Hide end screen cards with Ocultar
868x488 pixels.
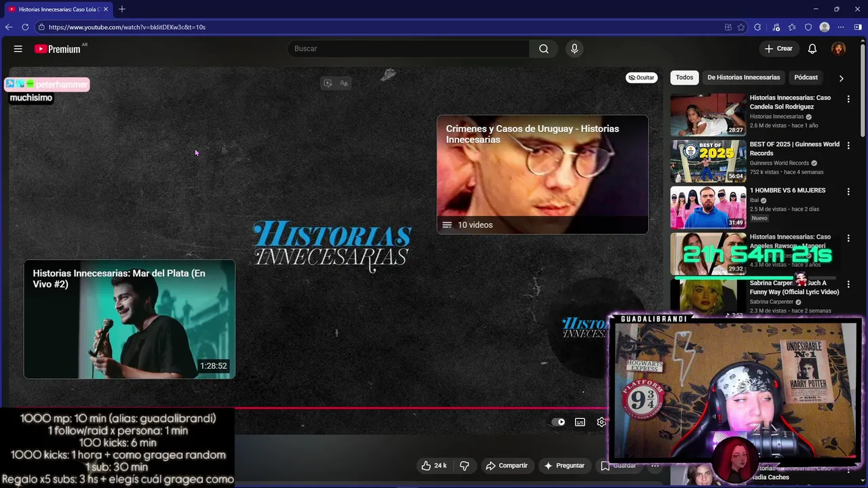pos(642,77)
